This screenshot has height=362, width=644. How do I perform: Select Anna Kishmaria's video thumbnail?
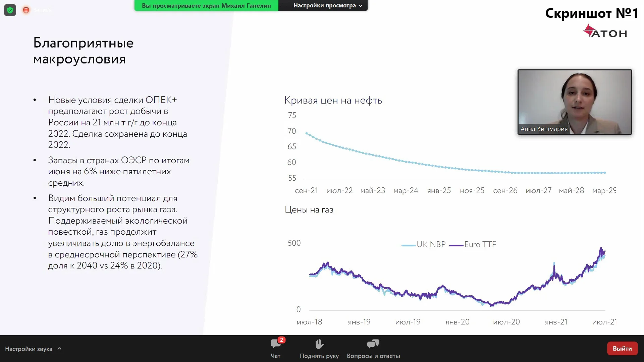pyautogui.click(x=575, y=102)
